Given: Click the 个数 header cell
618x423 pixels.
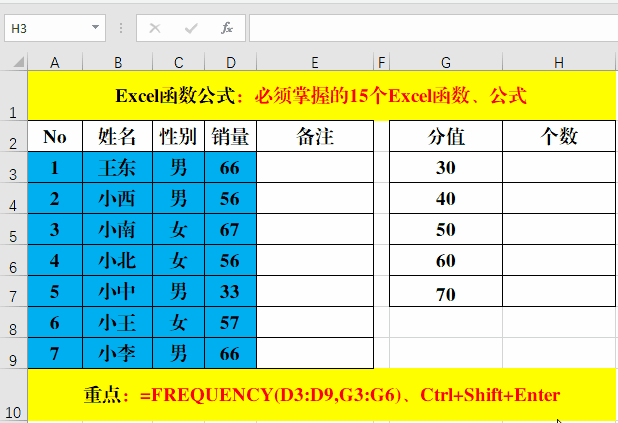Looking at the screenshot, I should pyautogui.click(x=559, y=136).
